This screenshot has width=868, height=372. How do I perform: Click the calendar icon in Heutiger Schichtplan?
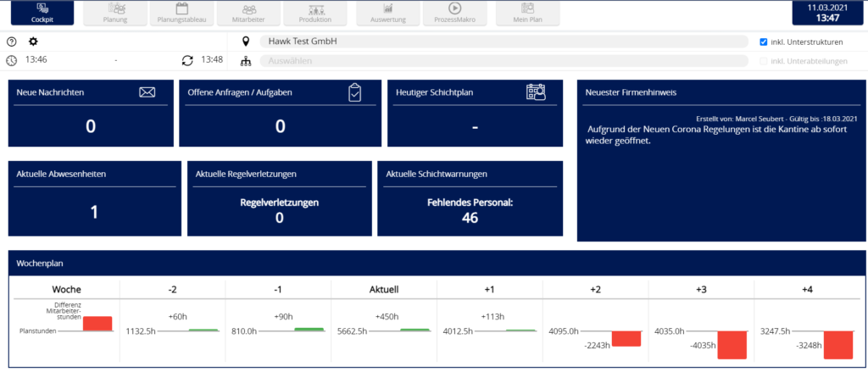pos(535,92)
